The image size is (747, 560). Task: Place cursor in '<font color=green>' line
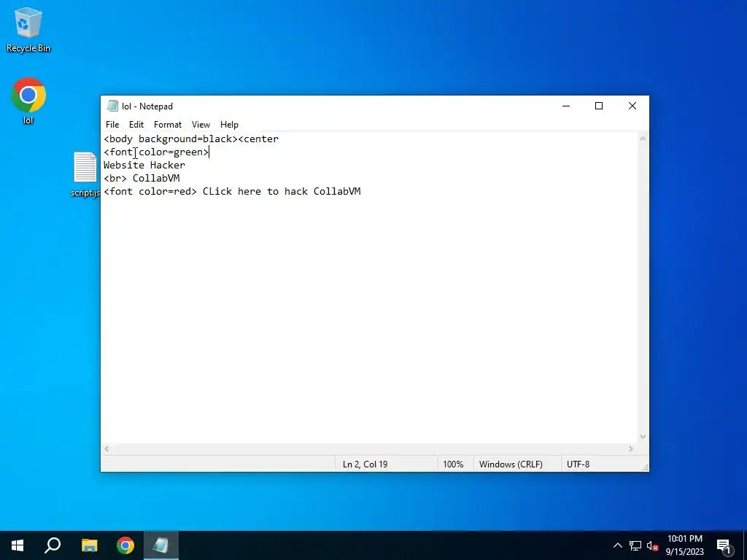pos(156,152)
